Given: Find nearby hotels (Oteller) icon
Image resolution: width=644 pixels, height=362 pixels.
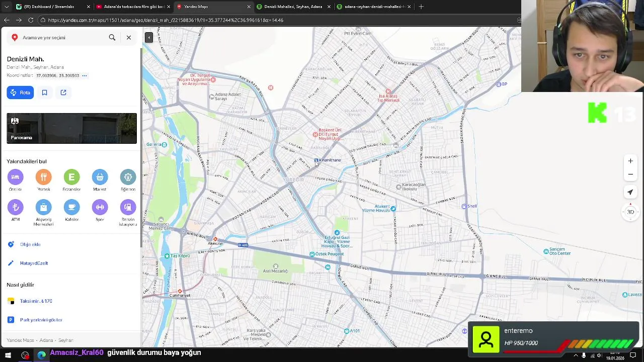Looking at the screenshot, I should click(x=15, y=177).
